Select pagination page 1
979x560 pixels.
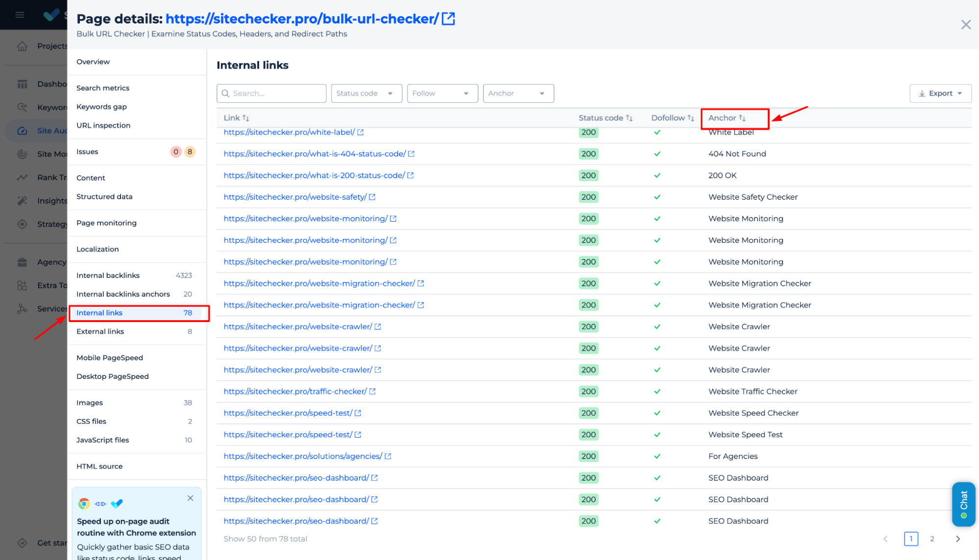click(x=911, y=539)
